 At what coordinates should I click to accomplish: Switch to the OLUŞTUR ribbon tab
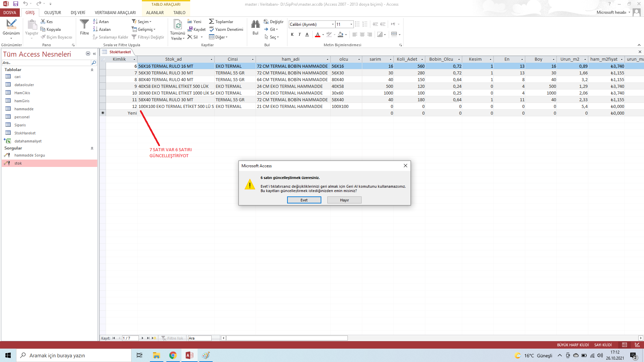53,13
